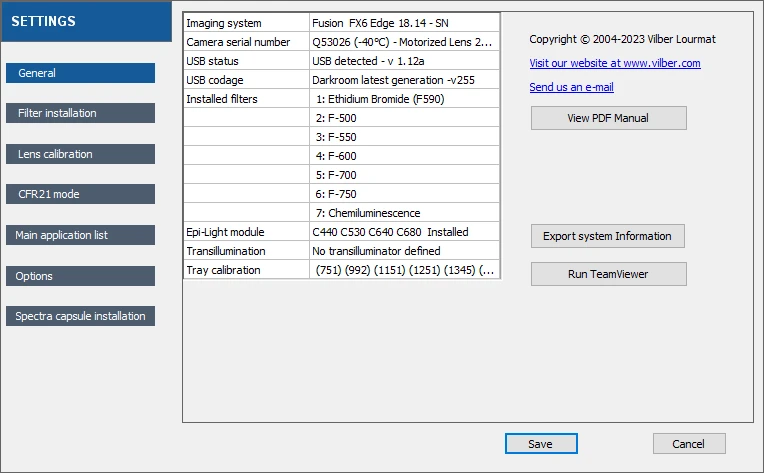Open the General settings section

[80, 73]
